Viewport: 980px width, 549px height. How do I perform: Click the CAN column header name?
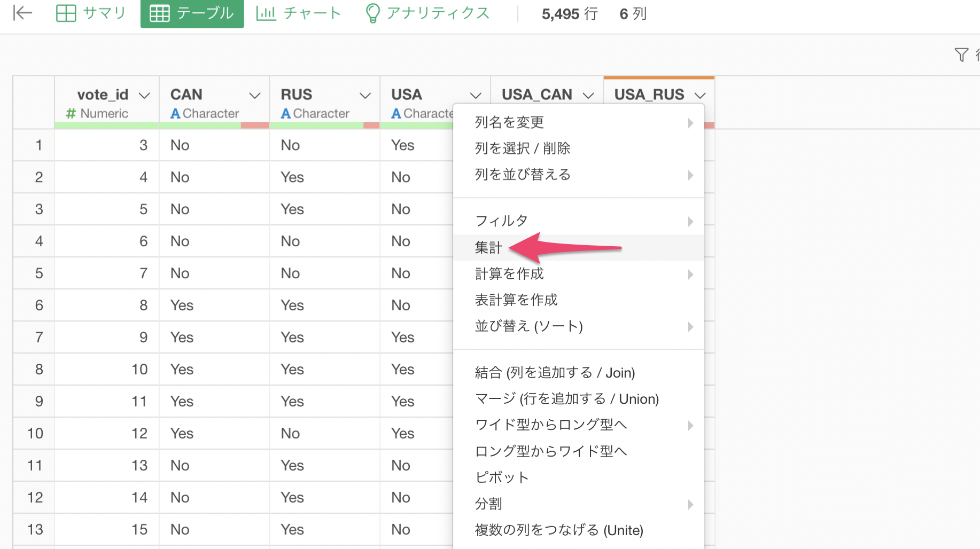point(186,95)
